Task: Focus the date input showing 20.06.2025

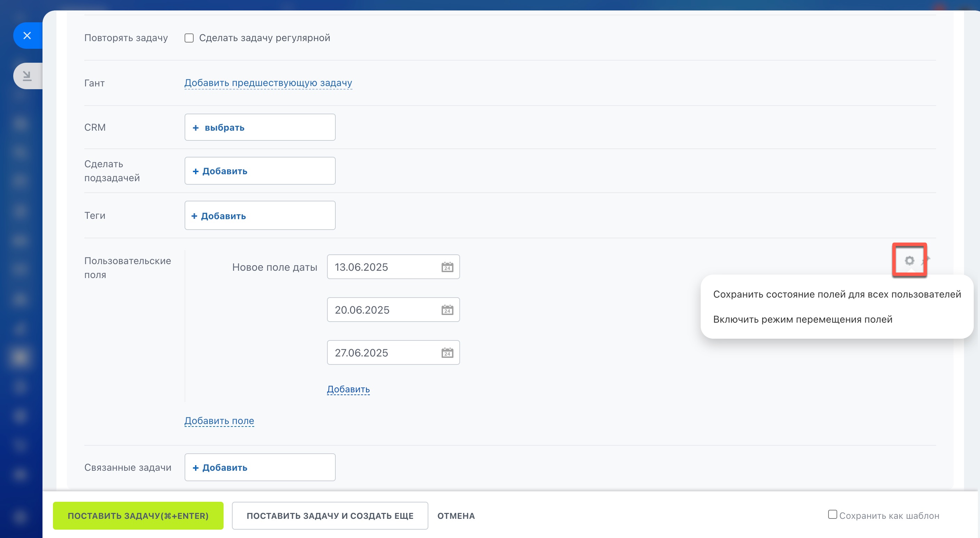Action: [x=394, y=309]
